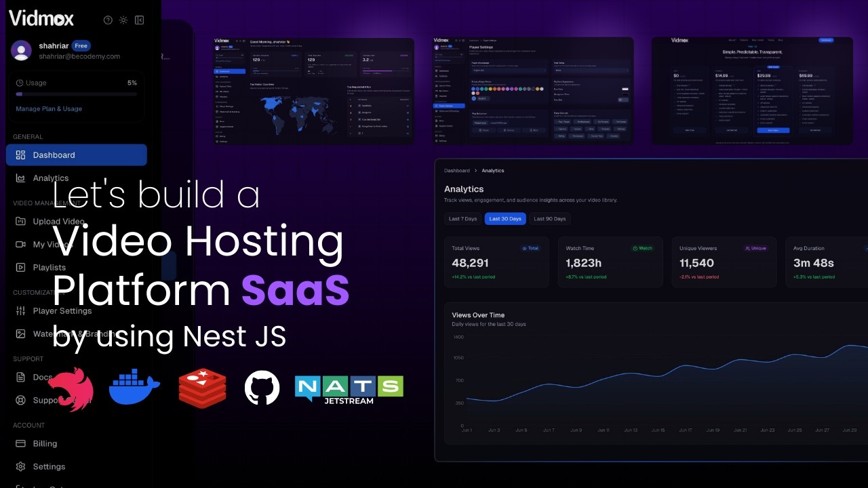Select Dashboard in the sidebar
868x488 pixels.
click(x=76, y=155)
